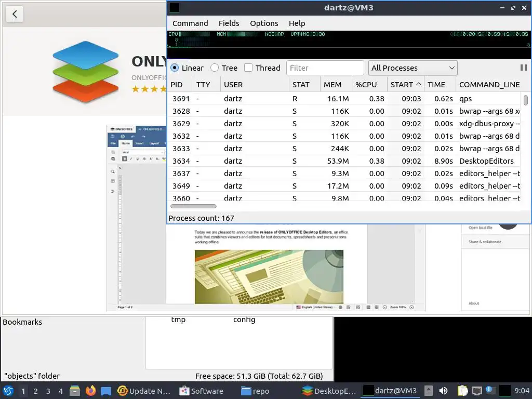Click the star rating in Software window

pyautogui.click(x=149, y=89)
